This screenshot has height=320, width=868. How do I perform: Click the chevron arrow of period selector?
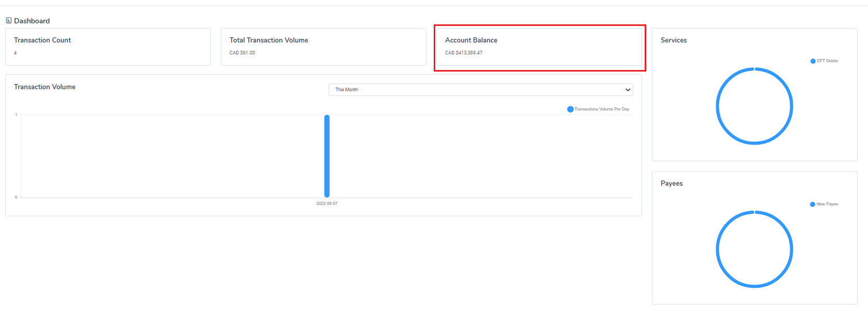tap(628, 90)
